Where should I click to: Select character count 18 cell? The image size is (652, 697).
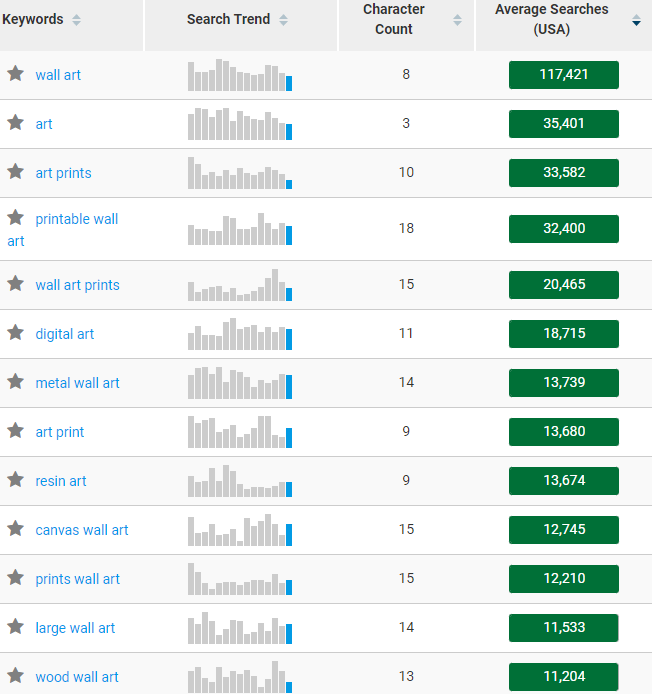pyautogui.click(x=406, y=228)
